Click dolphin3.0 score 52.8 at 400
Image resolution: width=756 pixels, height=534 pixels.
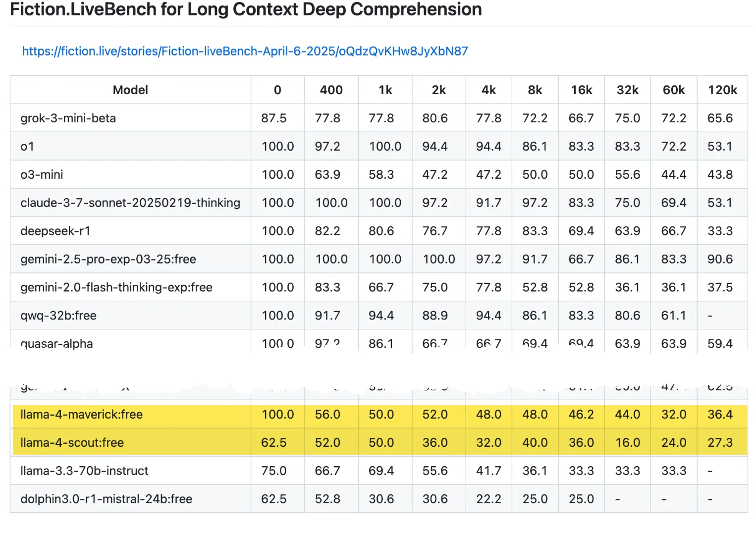pyautogui.click(x=327, y=499)
